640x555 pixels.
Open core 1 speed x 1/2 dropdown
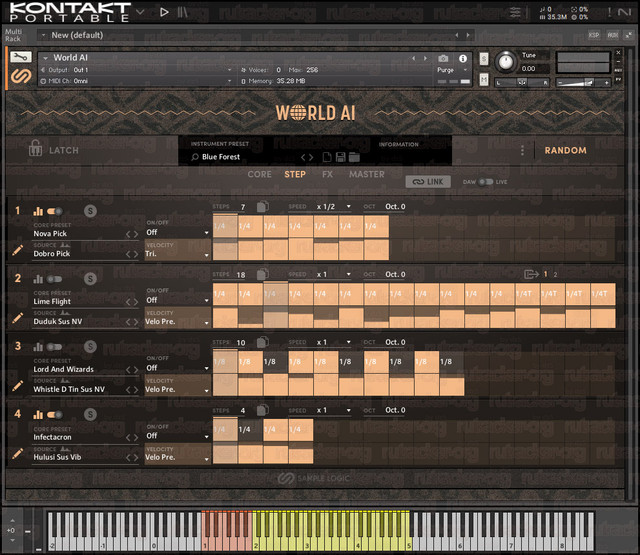coord(334,206)
